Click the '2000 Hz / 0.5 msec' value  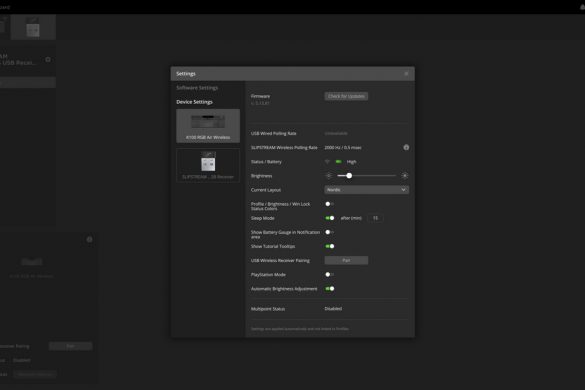pyautogui.click(x=343, y=148)
